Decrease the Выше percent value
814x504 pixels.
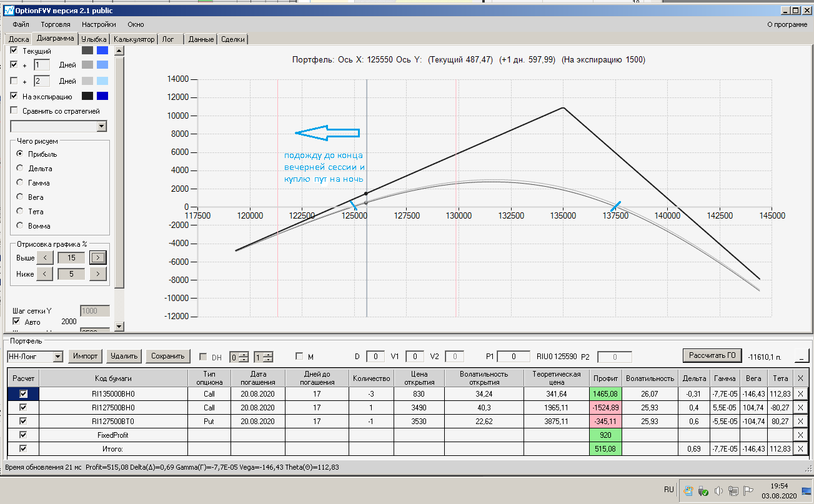coord(45,257)
